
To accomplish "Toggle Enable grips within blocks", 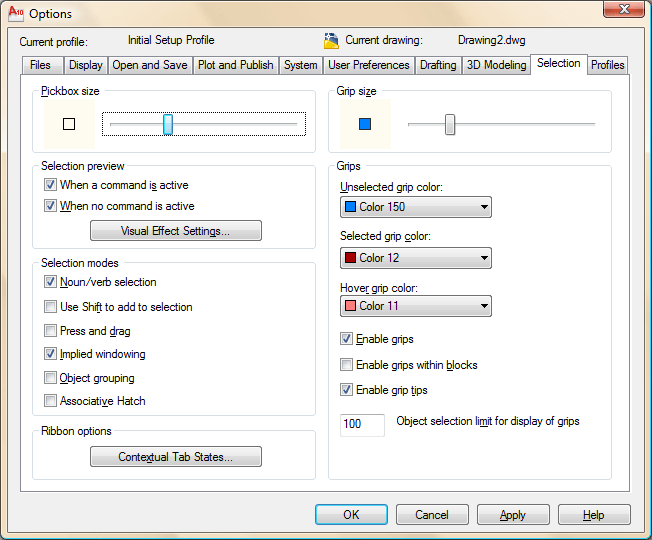I will pos(347,365).
